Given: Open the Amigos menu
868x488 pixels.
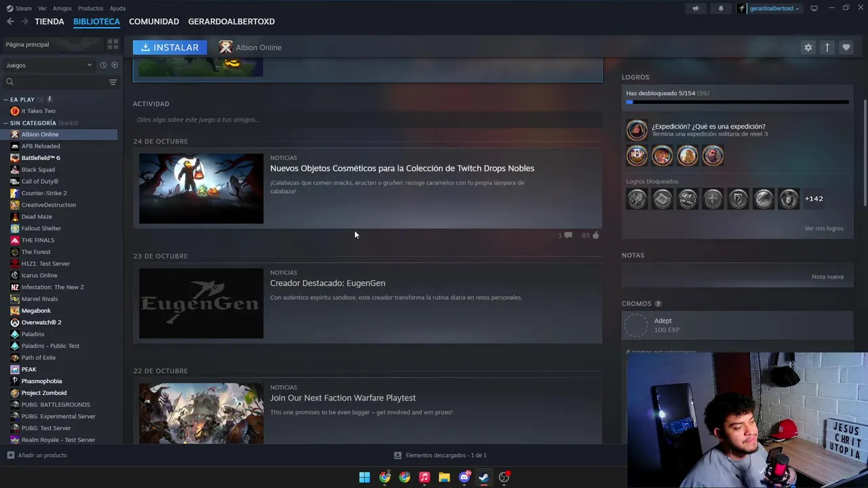Looking at the screenshot, I should (x=62, y=8).
